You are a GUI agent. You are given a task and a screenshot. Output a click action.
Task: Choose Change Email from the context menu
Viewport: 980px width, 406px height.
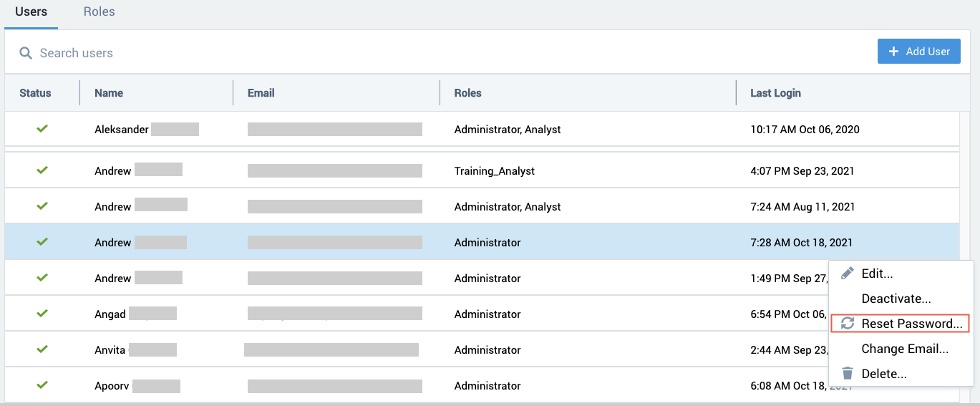tap(905, 349)
